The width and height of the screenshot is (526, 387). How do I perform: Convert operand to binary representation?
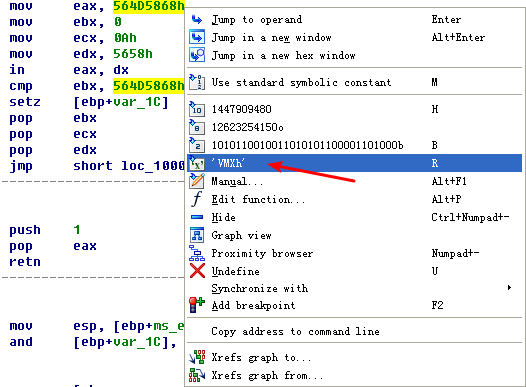(x=355, y=145)
